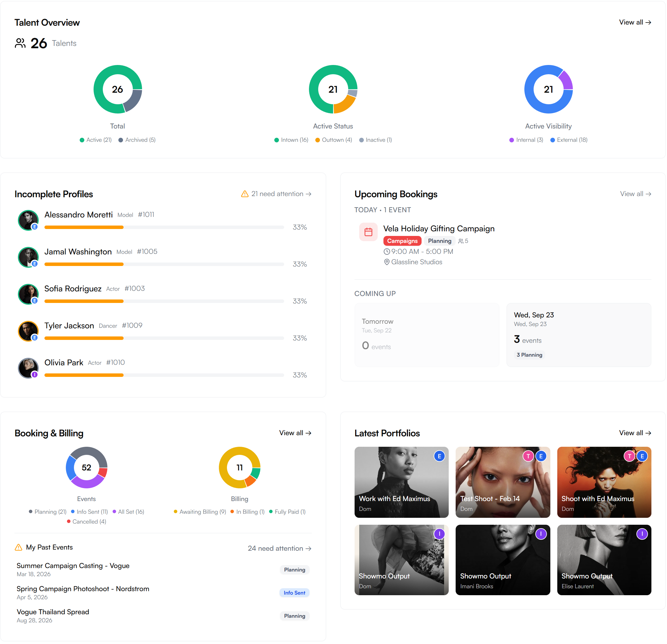Click the I badge on Dom's Showmo Output card
Screen dimensions: 667x644
439,534
